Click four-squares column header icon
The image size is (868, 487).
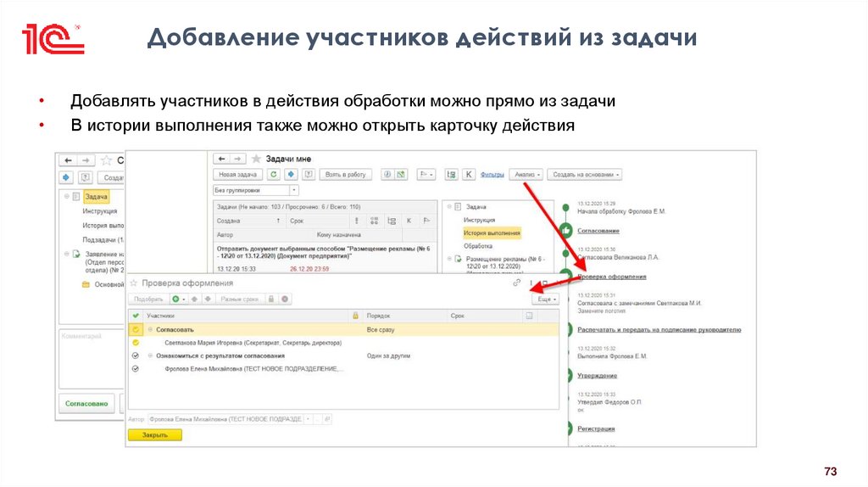374,221
